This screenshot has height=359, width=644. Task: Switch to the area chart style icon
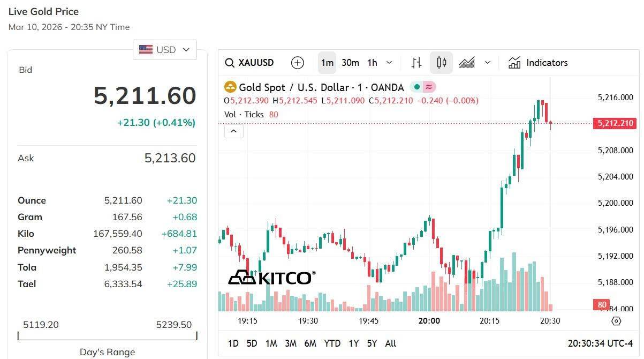(x=467, y=63)
